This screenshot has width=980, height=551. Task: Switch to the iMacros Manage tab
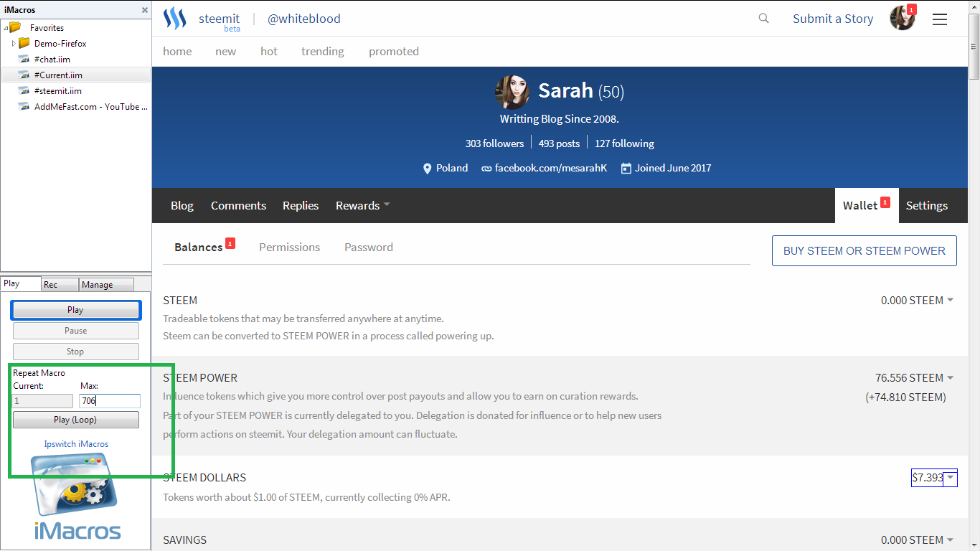point(106,284)
